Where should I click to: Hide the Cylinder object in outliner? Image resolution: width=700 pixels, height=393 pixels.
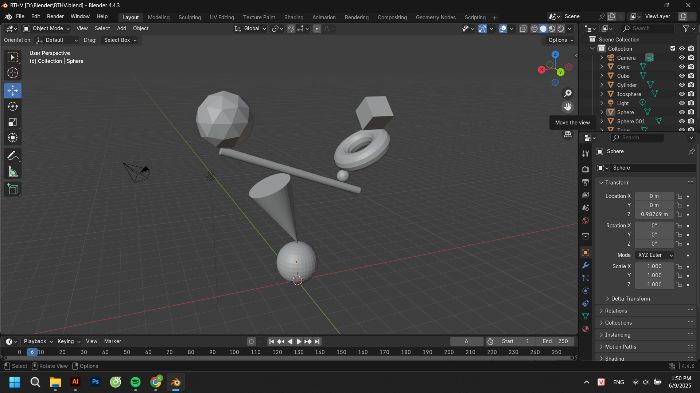682,85
